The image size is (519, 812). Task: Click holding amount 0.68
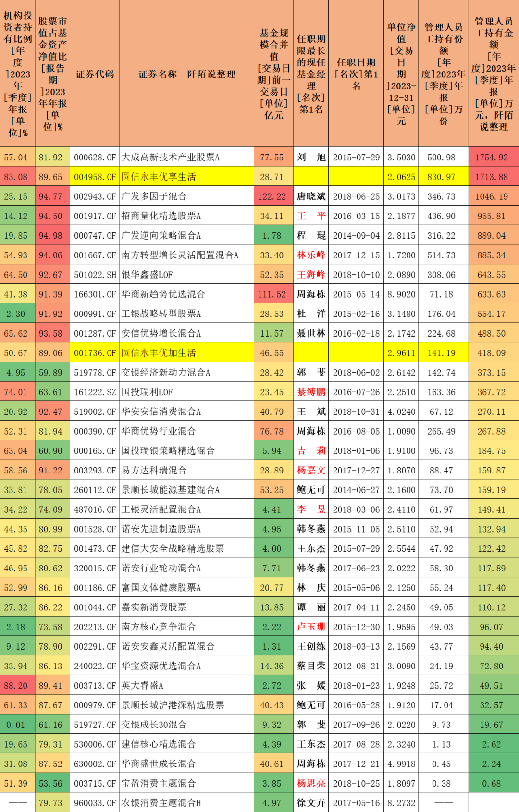point(492,784)
